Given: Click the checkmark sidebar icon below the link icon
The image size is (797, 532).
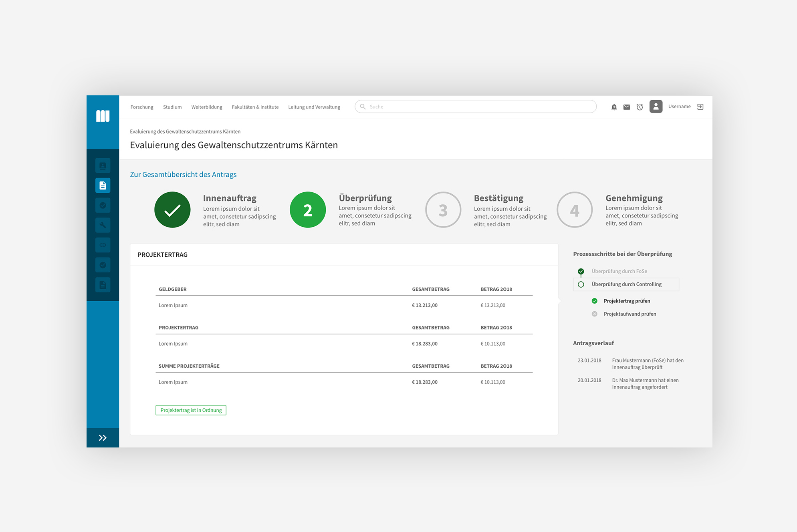Looking at the screenshot, I should (103, 265).
